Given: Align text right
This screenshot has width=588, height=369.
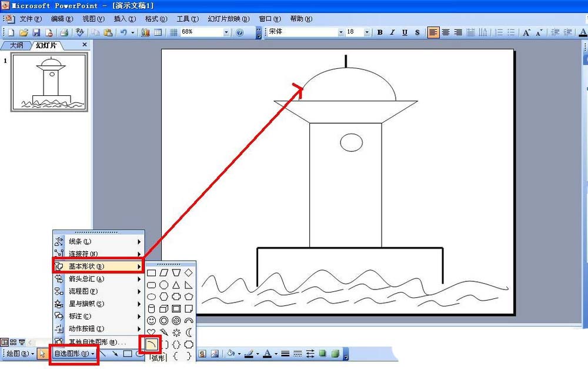Looking at the screenshot, I should (458, 32).
